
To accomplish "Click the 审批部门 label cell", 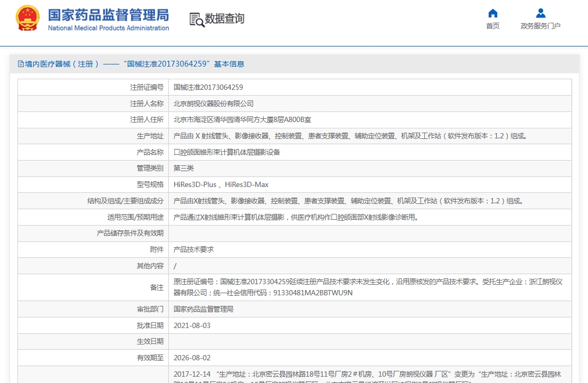I will coord(93,309).
